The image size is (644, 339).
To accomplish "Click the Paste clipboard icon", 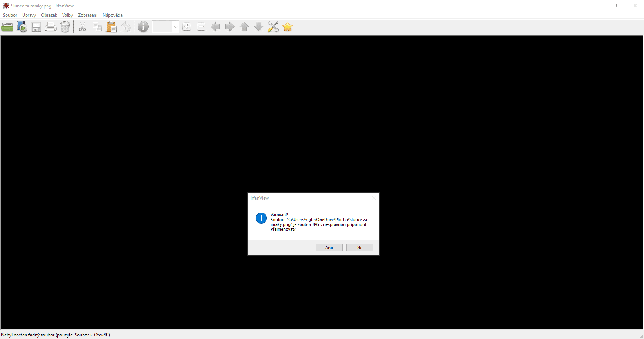I will pos(111,27).
